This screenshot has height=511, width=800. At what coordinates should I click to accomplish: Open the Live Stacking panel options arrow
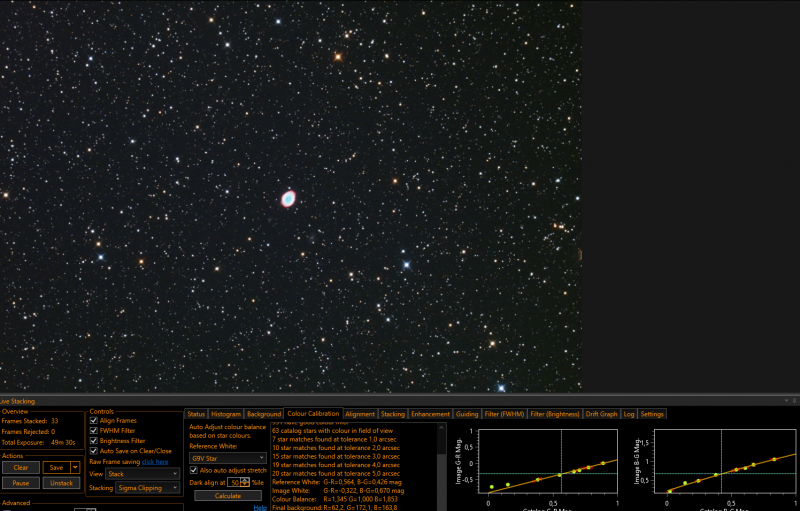pyautogui.click(x=786, y=401)
